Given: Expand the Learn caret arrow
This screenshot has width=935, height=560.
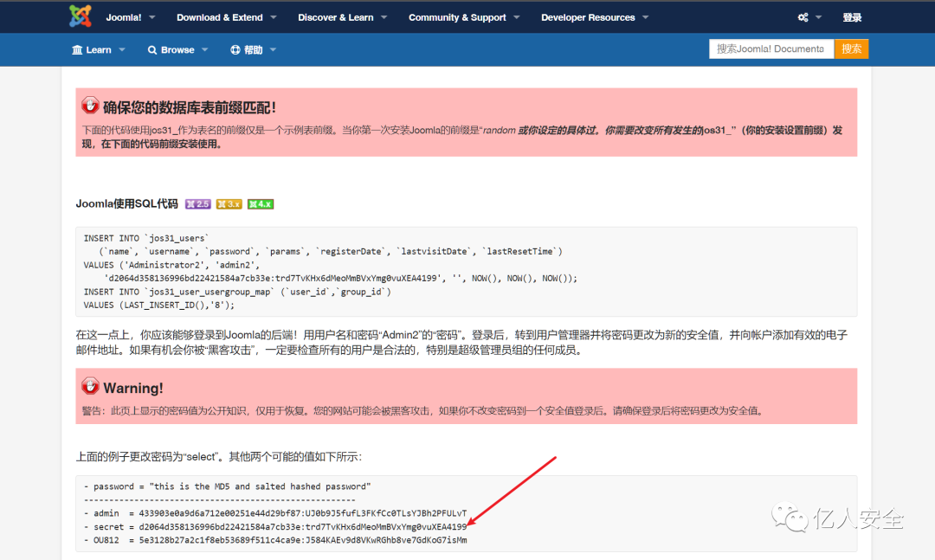Looking at the screenshot, I should pos(122,49).
